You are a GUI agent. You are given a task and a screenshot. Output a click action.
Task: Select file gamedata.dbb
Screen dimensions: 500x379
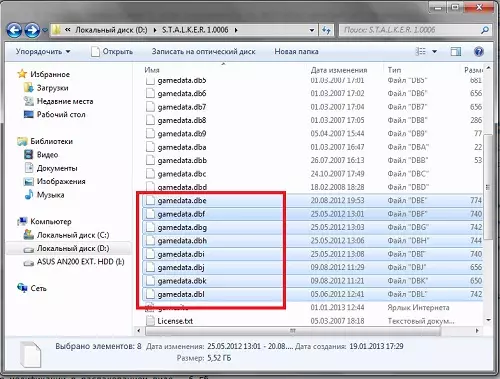pos(182,160)
